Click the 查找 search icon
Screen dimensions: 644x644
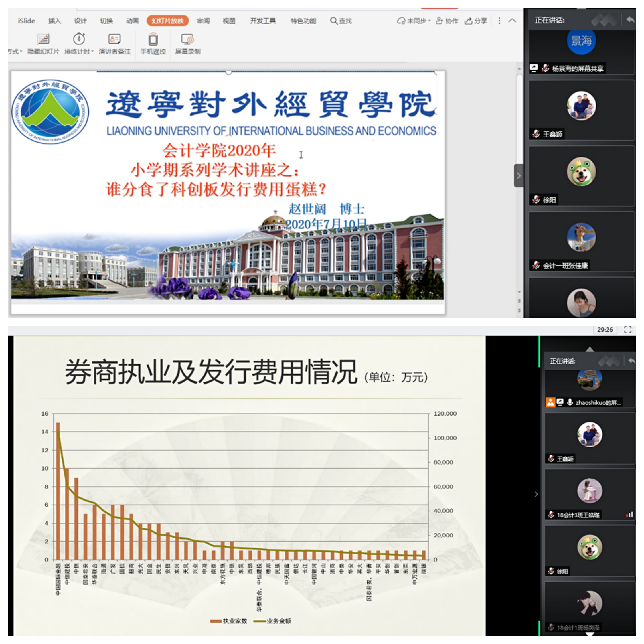coord(334,21)
